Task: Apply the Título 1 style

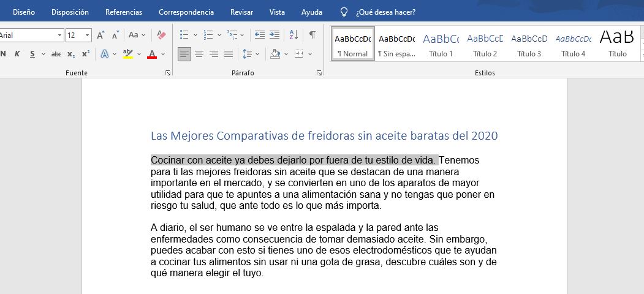Action: click(441, 44)
